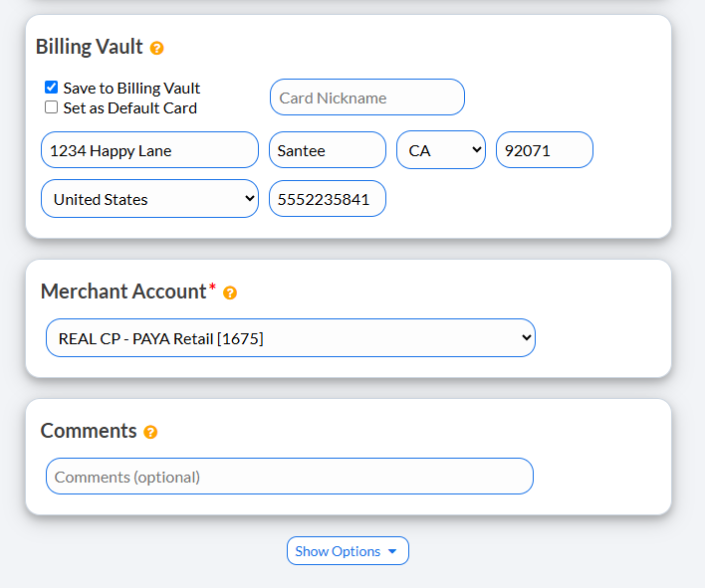Open the Merchant Account help icon
The height and width of the screenshot is (588, 705).
(230, 293)
